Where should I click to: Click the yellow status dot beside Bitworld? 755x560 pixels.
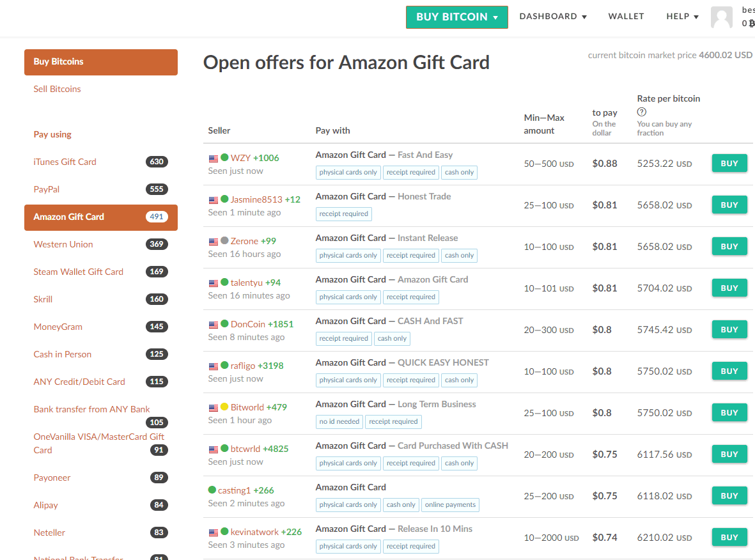224,407
